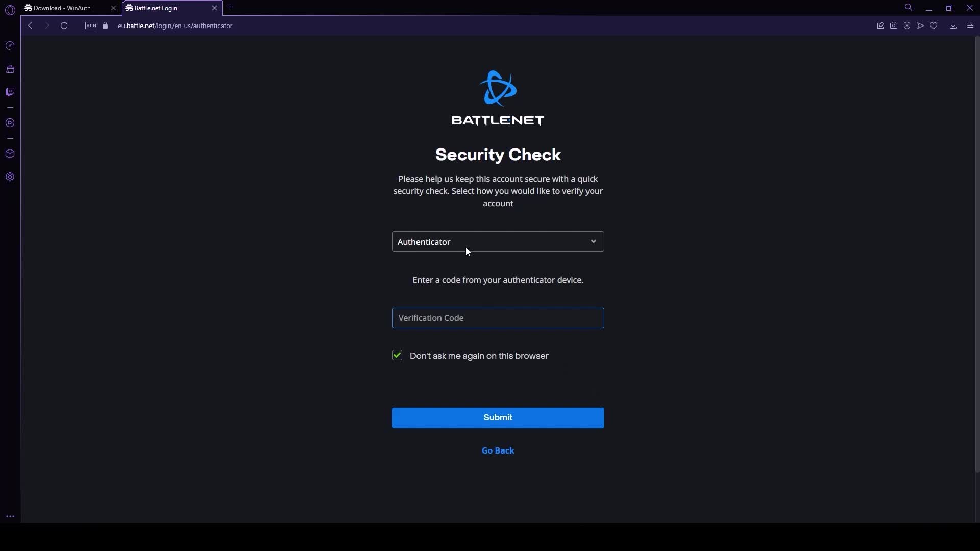Screen dimensions: 980x551
Task: Click inside the Verification Code field
Action: pyautogui.click(x=498, y=318)
